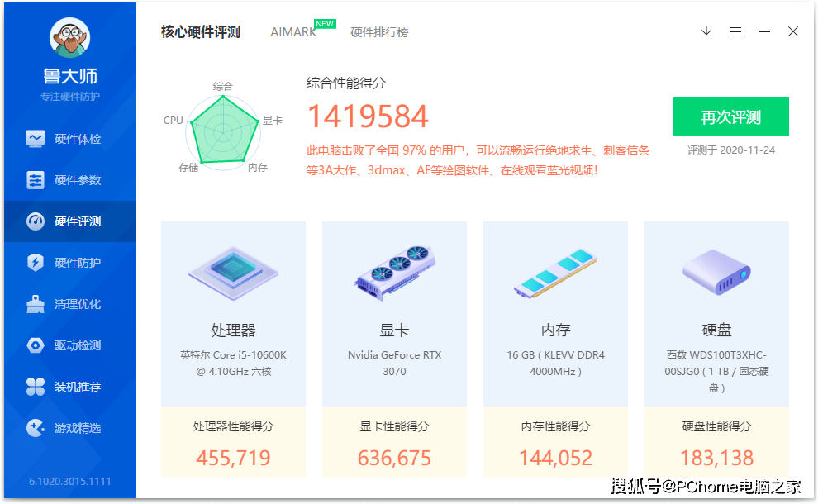Switch to 硬件排行榜 tab
The height and width of the screenshot is (504, 818).
(x=379, y=32)
